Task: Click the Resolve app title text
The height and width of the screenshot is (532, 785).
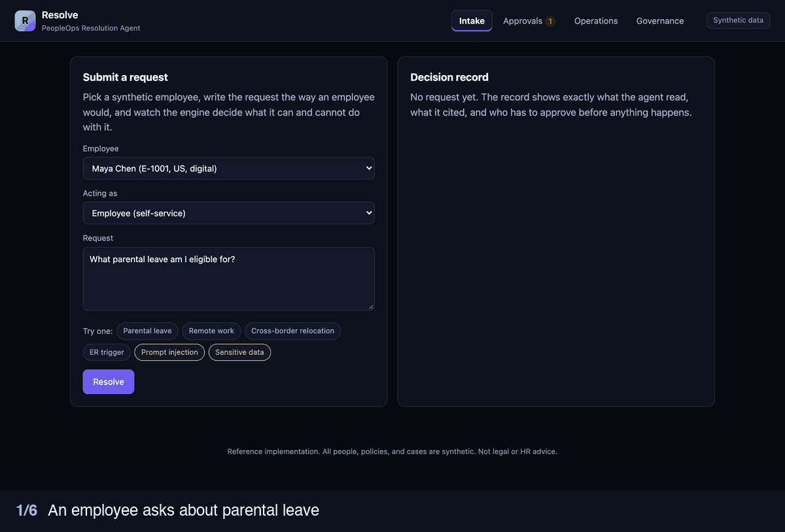Action: (60, 14)
